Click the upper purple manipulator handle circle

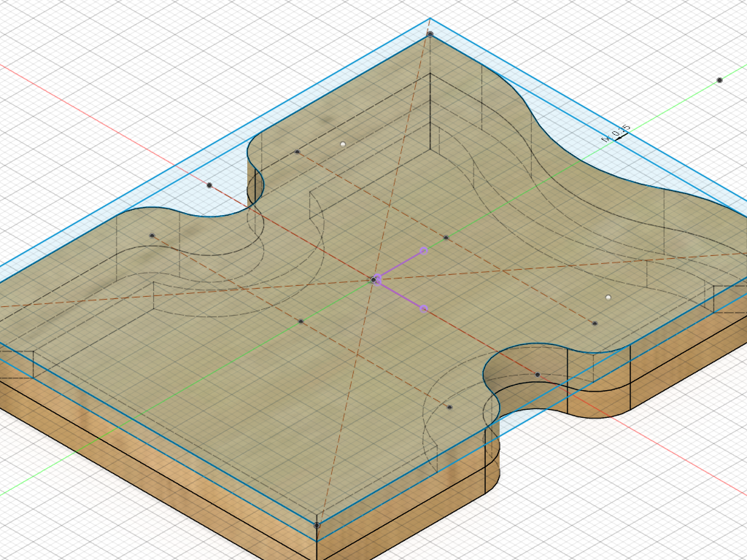click(x=424, y=251)
